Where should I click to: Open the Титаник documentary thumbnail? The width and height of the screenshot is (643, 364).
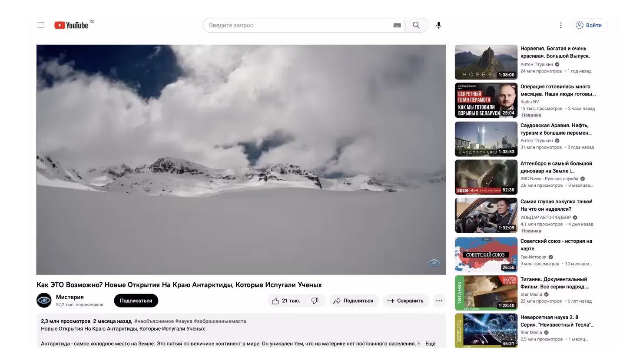coord(486,293)
